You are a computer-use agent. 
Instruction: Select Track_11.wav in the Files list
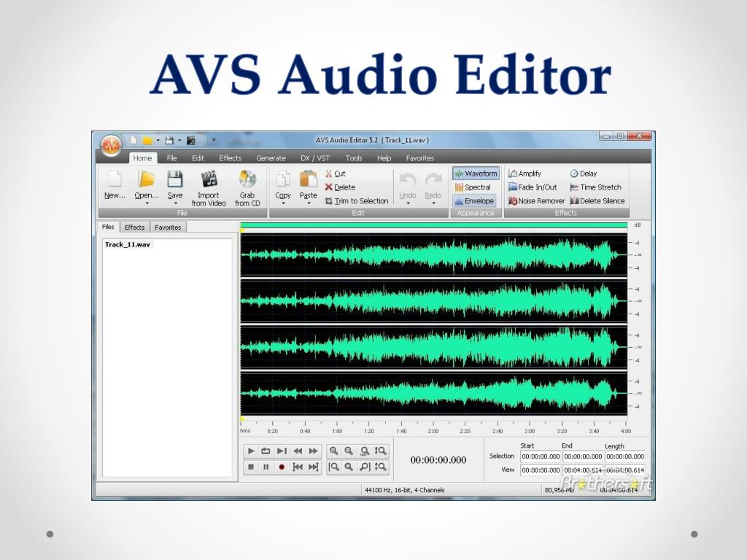point(128,245)
